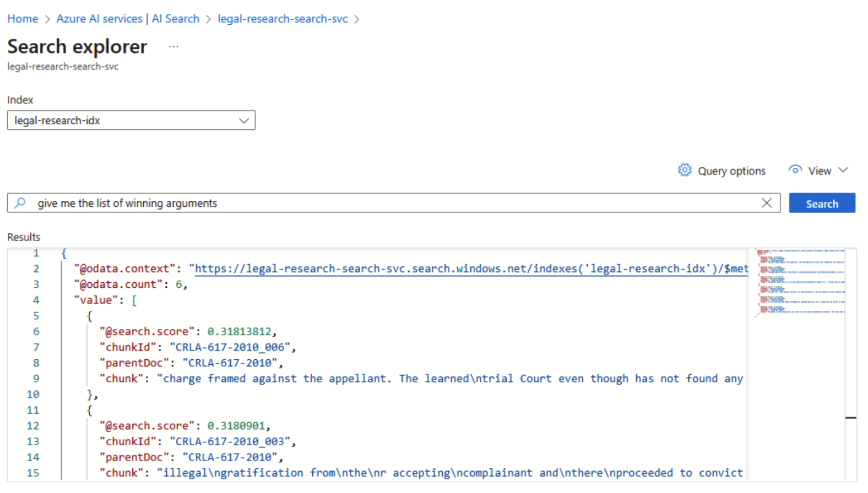The height and width of the screenshot is (493, 868).
Task: Expand the View dropdown chevron
Action: pyautogui.click(x=843, y=170)
